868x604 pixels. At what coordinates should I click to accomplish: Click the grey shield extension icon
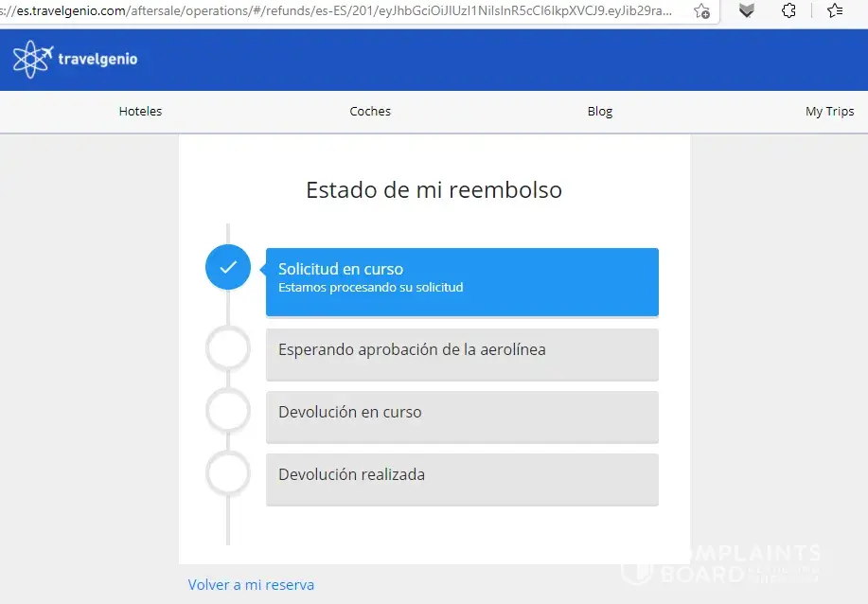[747, 11]
